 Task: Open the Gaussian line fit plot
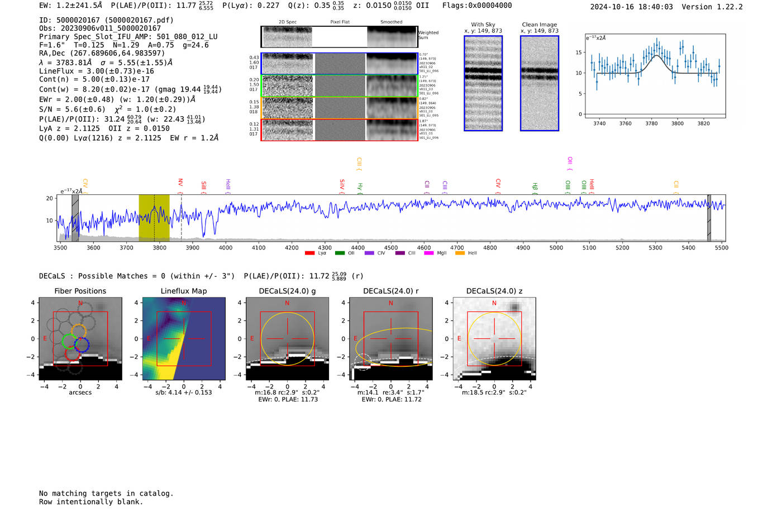(655, 76)
